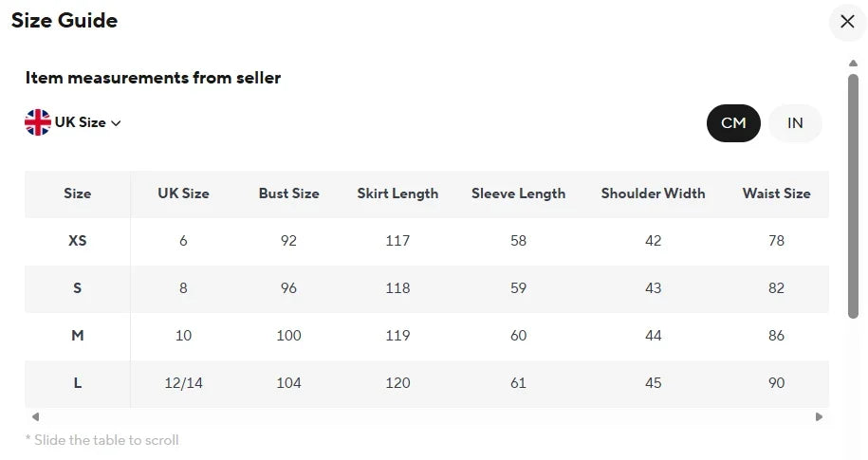Screen dimensions: 868x460
Task: Click the Skirt Length column header
Action: 397,193
